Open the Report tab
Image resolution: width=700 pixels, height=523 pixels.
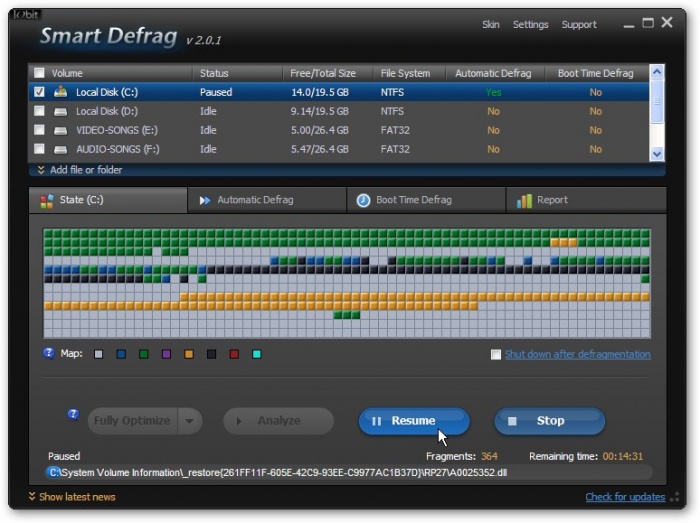[x=586, y=200]
